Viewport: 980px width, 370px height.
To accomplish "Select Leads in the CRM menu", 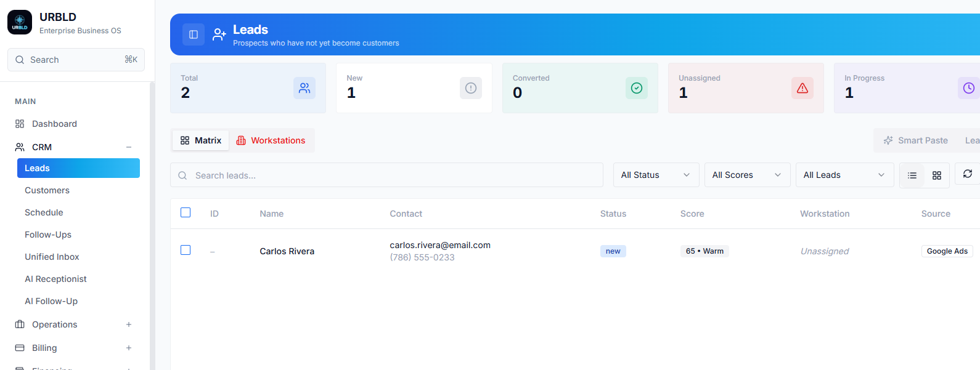I will 78,168.
